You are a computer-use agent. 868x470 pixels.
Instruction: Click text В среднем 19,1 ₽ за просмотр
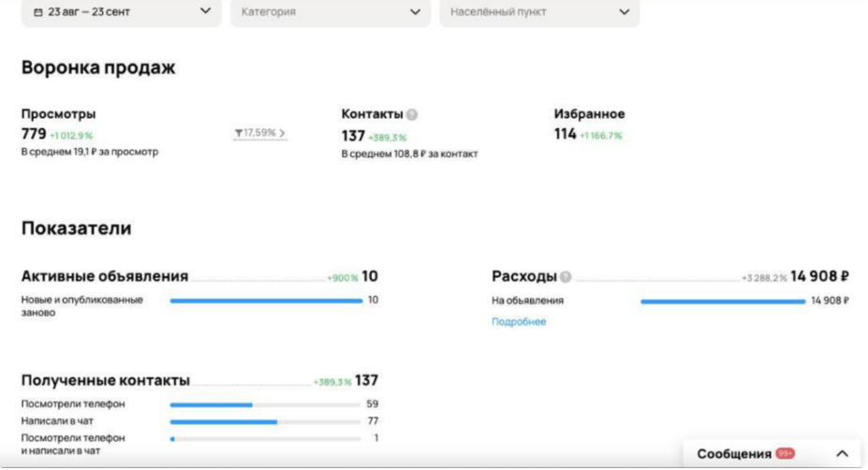pos(90,152)
